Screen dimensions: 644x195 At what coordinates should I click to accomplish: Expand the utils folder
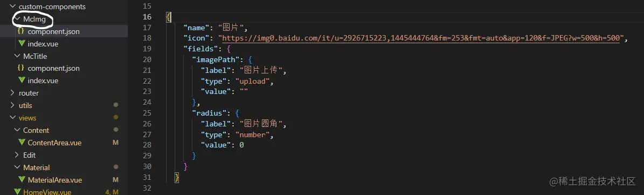pos(12,105)
